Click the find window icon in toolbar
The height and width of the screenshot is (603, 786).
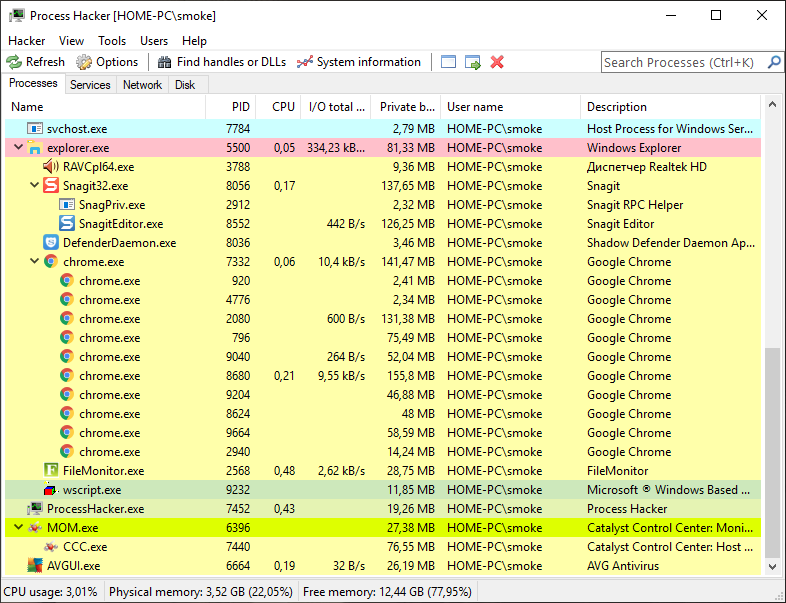coord(448,62)
